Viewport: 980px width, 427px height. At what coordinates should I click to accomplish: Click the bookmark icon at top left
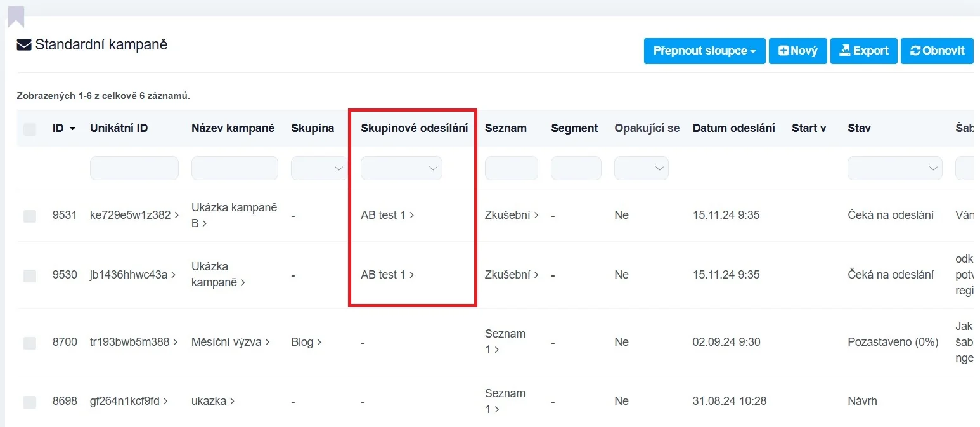coord(16,16)
